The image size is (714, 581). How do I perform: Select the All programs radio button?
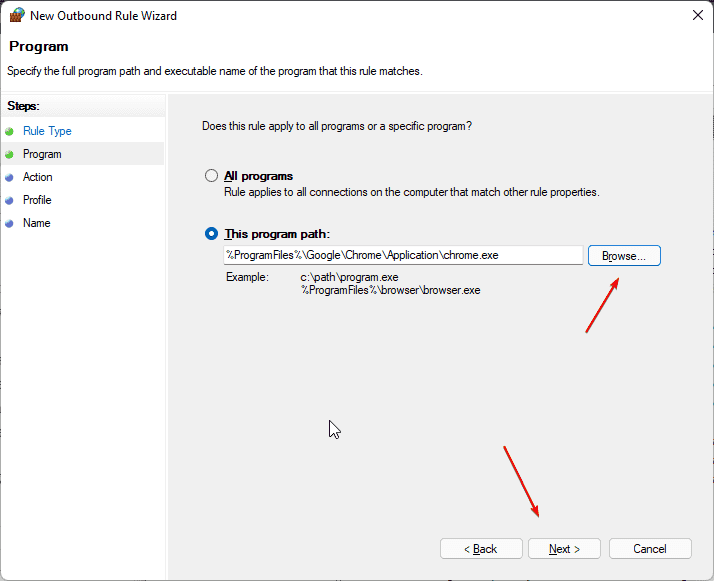[x=211, y=176]
